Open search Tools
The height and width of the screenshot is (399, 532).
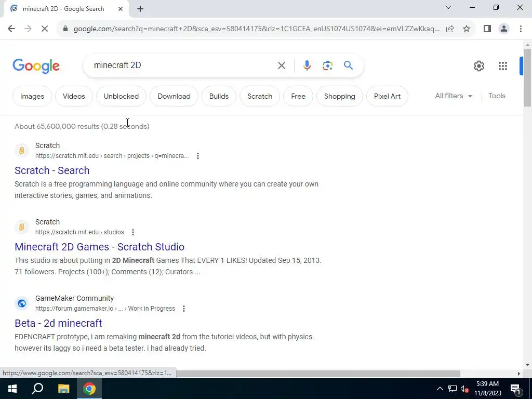(497, 96)
